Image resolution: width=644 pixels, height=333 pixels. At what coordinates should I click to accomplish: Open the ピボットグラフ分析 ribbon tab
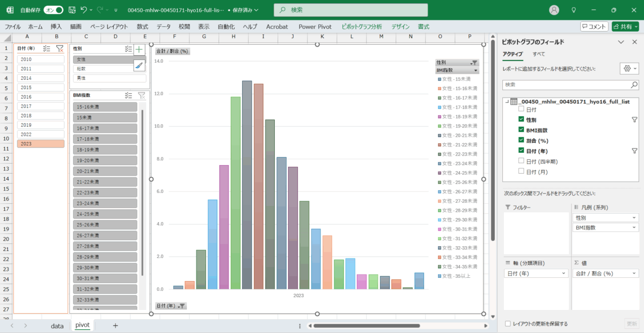coord(362,26)
